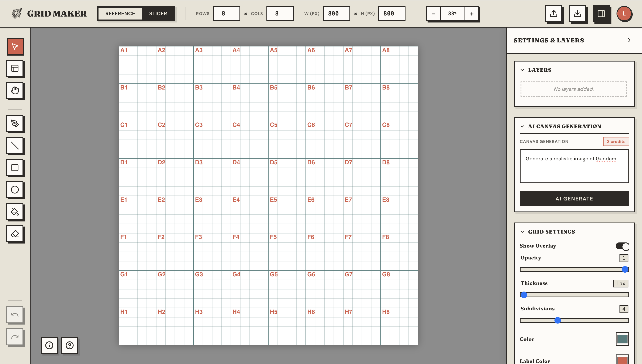This screenshot has height=364, width=642.
Task: Choose the line drawing tool
Action: click(x=15, y=146)
